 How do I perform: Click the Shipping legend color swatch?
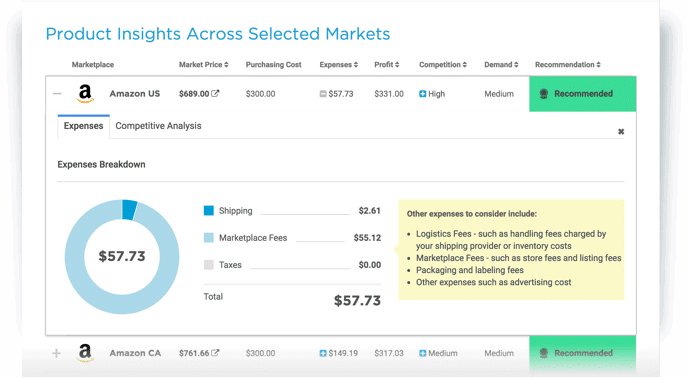209,211
